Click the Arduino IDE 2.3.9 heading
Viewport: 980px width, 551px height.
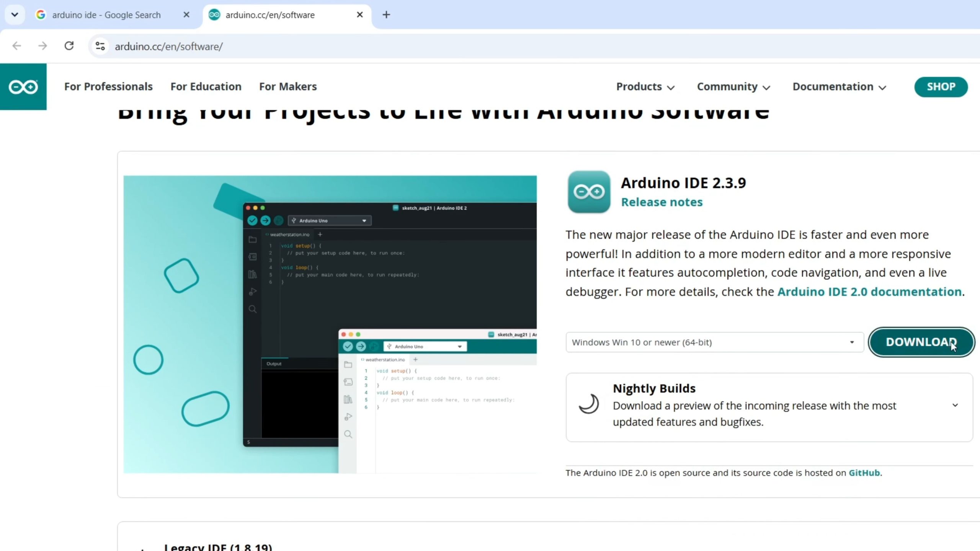(x=683, y=183)
